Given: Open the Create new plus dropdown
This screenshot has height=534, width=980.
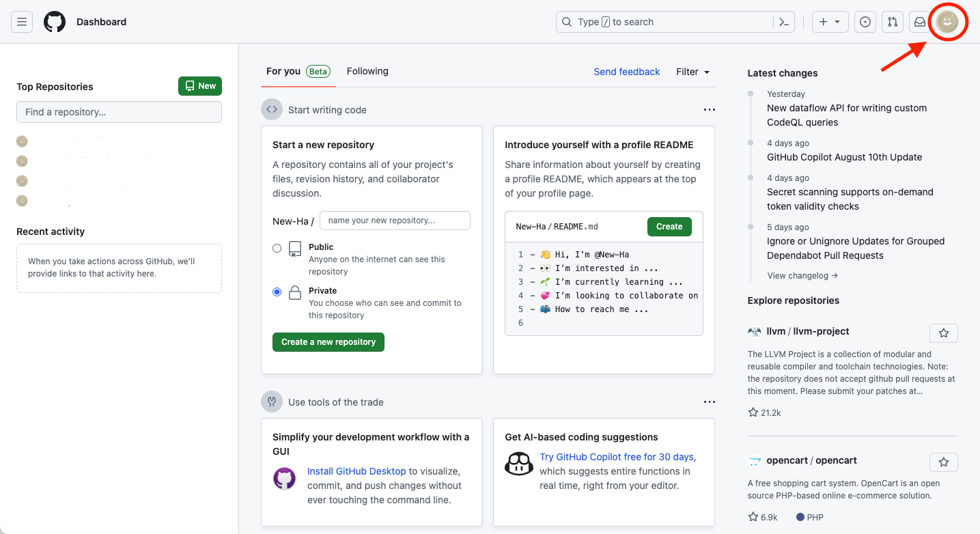Looking at the screenshot, I should (830, 22).
